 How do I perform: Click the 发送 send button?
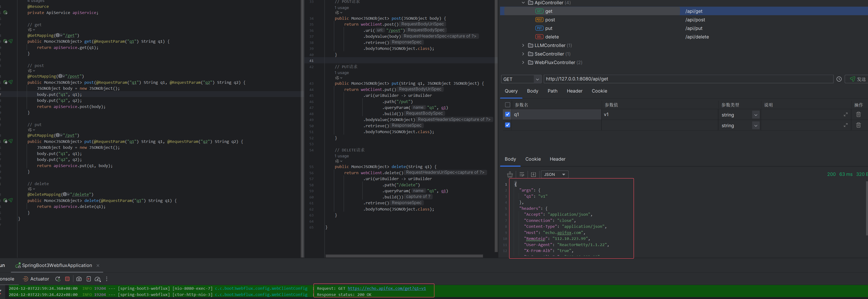tap(857, 79)
